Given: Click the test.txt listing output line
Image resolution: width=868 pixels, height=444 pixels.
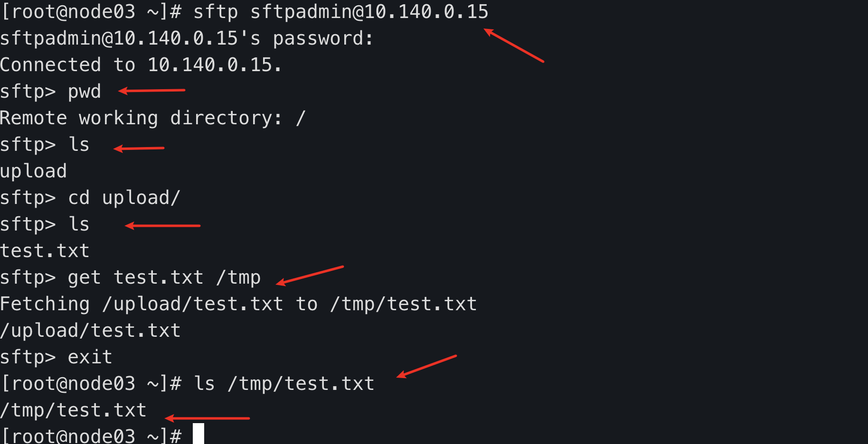Looking at the screenshot, I should (x=45, y=251).
